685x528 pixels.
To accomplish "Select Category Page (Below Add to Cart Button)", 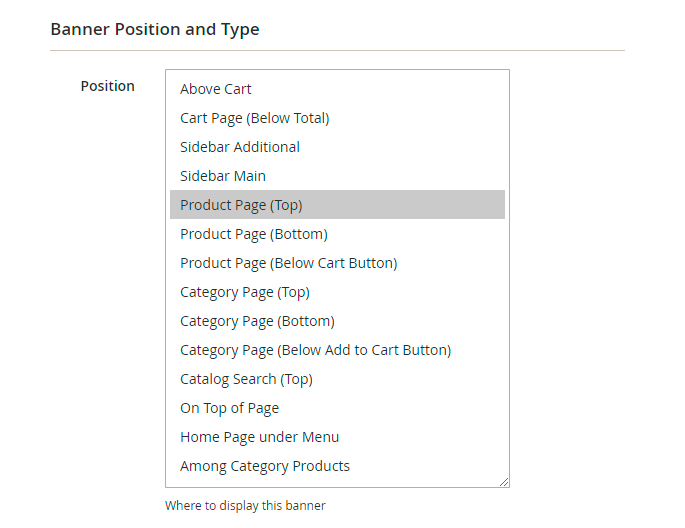I will pos(315,350).
